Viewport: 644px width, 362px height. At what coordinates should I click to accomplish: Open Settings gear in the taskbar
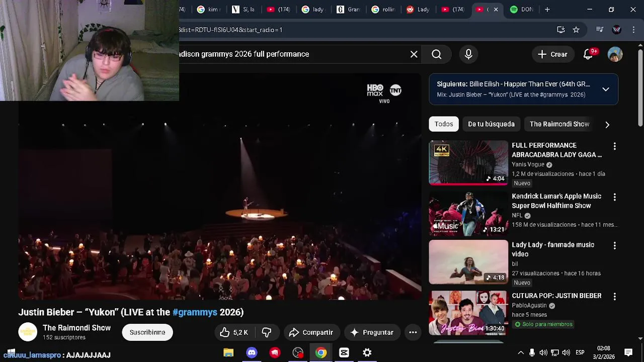(x=367, y=353)
